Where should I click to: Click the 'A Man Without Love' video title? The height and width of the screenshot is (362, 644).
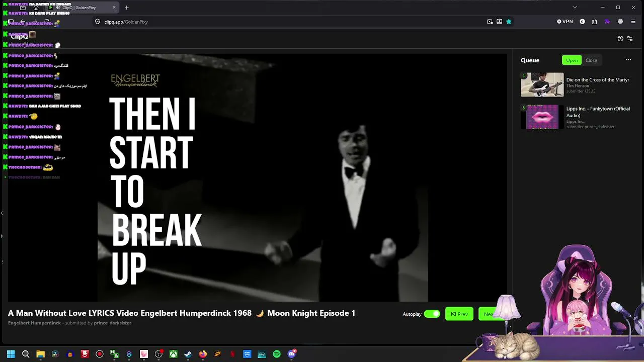182,313
